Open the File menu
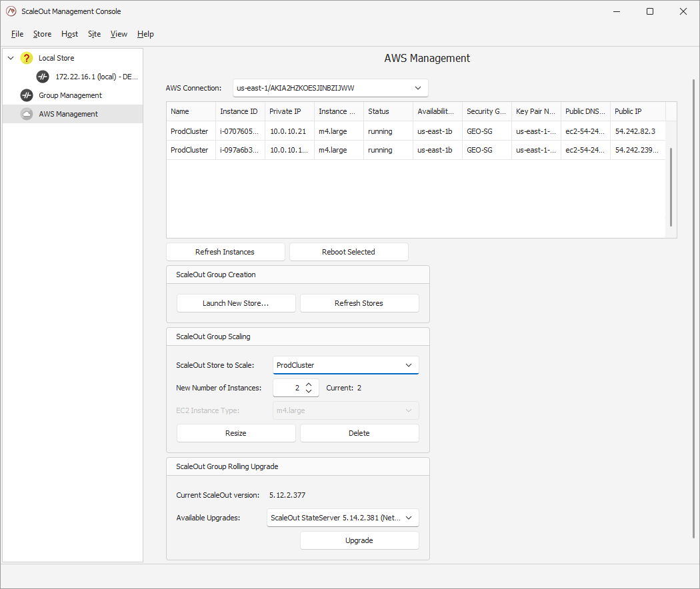Viewport: 700px width, 589px height. 17,34
